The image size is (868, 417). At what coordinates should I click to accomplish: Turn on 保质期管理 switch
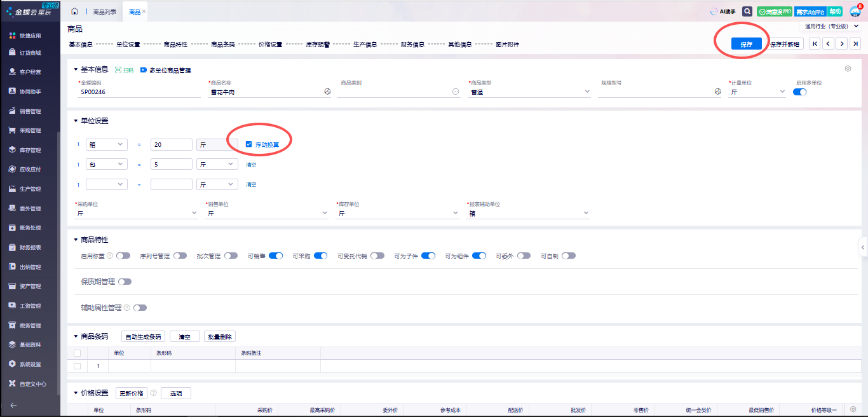[x=125, y=282]
